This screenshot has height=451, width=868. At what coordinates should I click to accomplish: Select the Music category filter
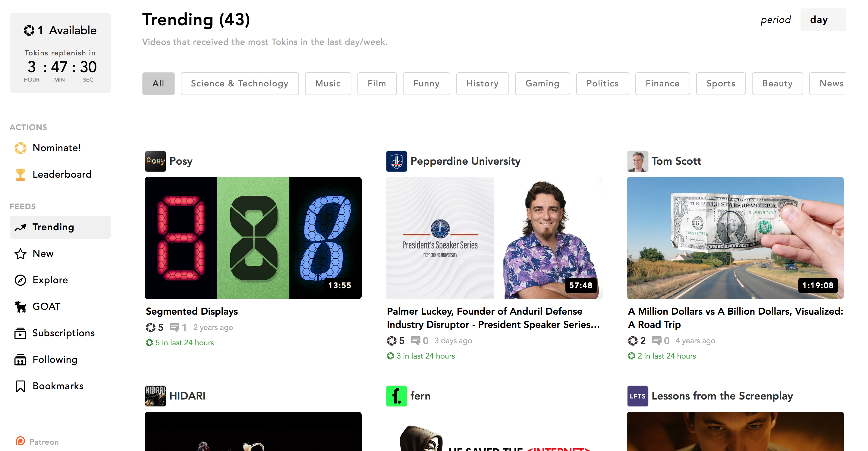pyautogui.click(x=328, y=83)
